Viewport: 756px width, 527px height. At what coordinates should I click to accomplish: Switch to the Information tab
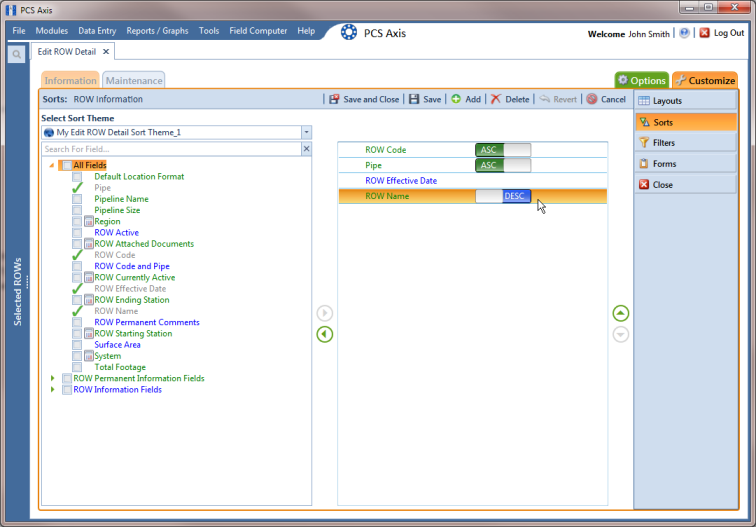(x=70, y=81)
